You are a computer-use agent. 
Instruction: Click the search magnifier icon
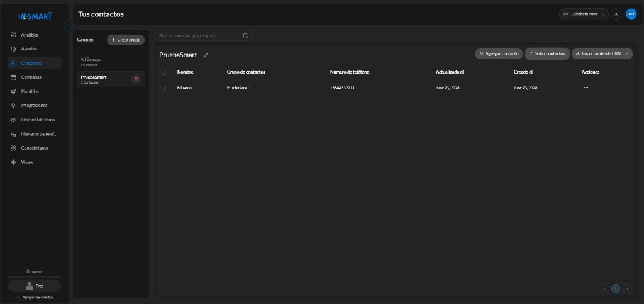[246, 36]
